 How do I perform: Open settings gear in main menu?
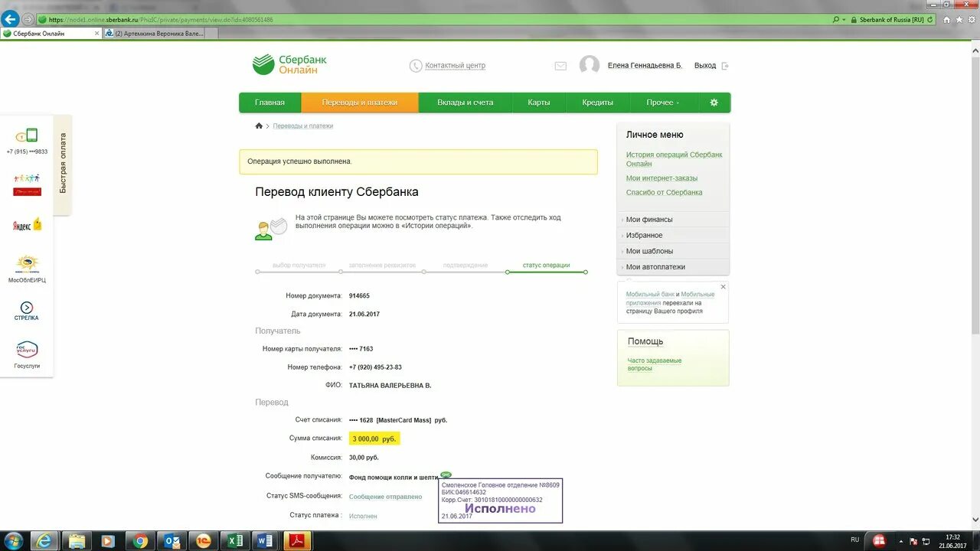[714, 103]
